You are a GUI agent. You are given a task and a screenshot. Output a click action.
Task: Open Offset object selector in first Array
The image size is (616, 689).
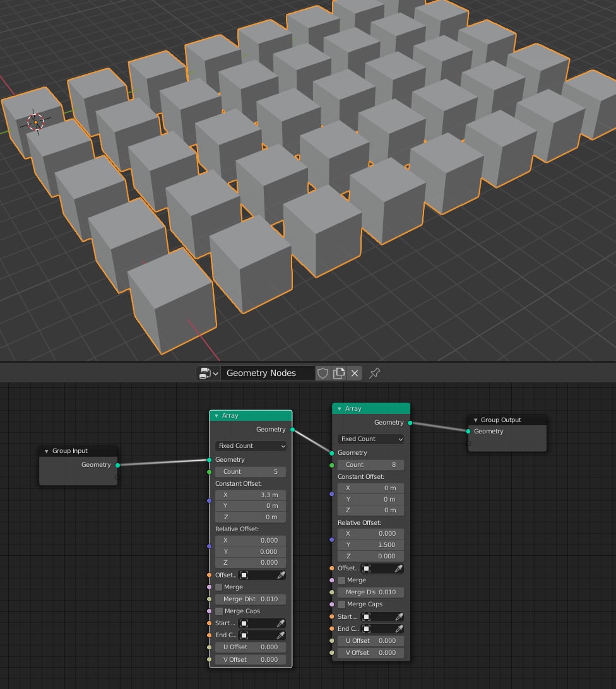258,575
